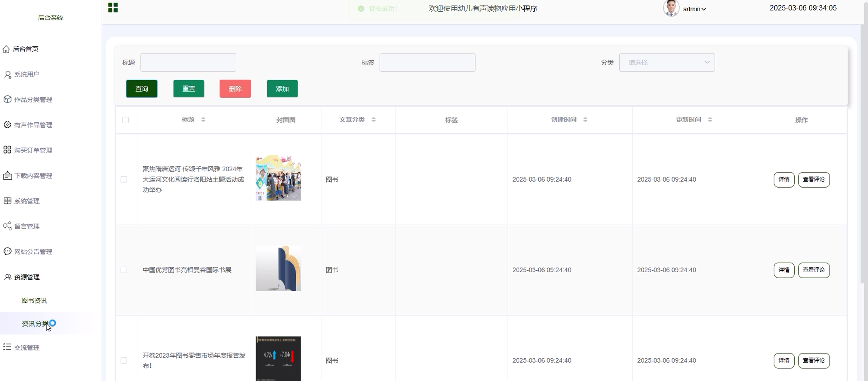Click the 2025-03-06 09:34:05 clock text
The height and width of the screenshot is (381, 868).
click(x=803, y=8)
